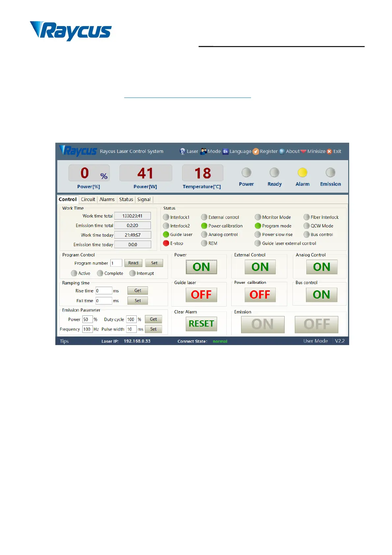This screenshot has width=392, height=555.
Task: Click the Register checkmark icon
Action: click(256, 151)
